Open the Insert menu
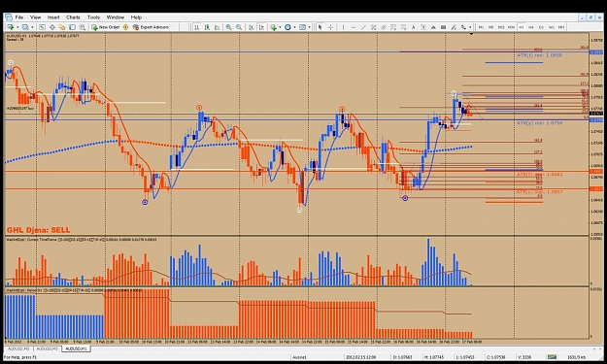 point(53,17)
